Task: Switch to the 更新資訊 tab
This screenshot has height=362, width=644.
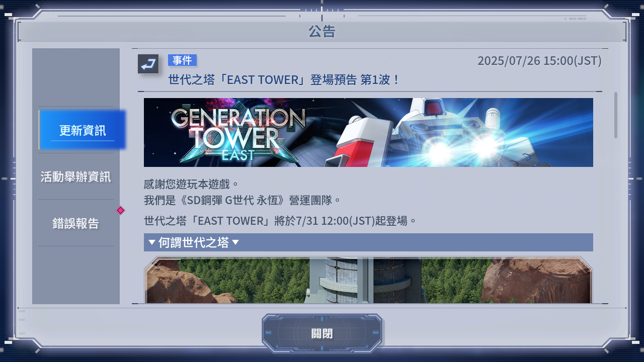Action: 82,130
